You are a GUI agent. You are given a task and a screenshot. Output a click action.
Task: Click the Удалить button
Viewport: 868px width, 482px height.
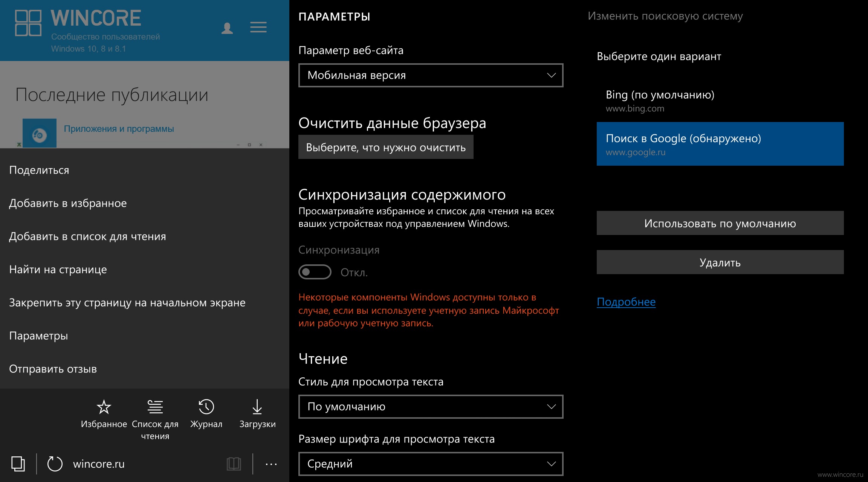point(720,262)
